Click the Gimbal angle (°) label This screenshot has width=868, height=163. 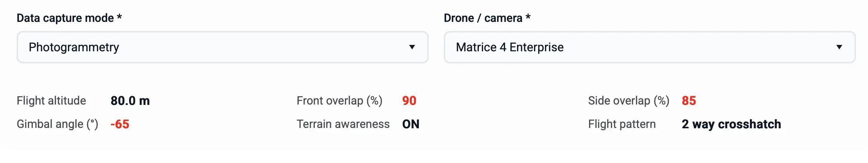coord(57,124)
